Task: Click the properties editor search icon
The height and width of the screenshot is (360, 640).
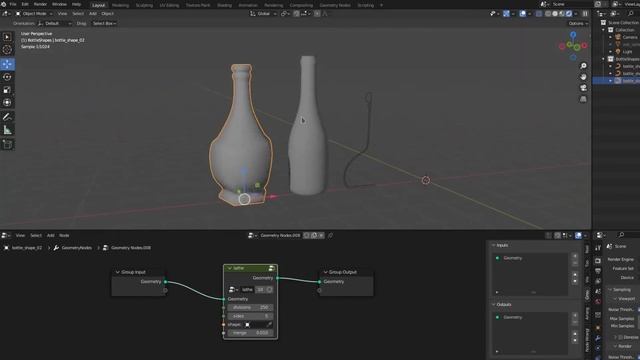Action: (x=621, y=235)
